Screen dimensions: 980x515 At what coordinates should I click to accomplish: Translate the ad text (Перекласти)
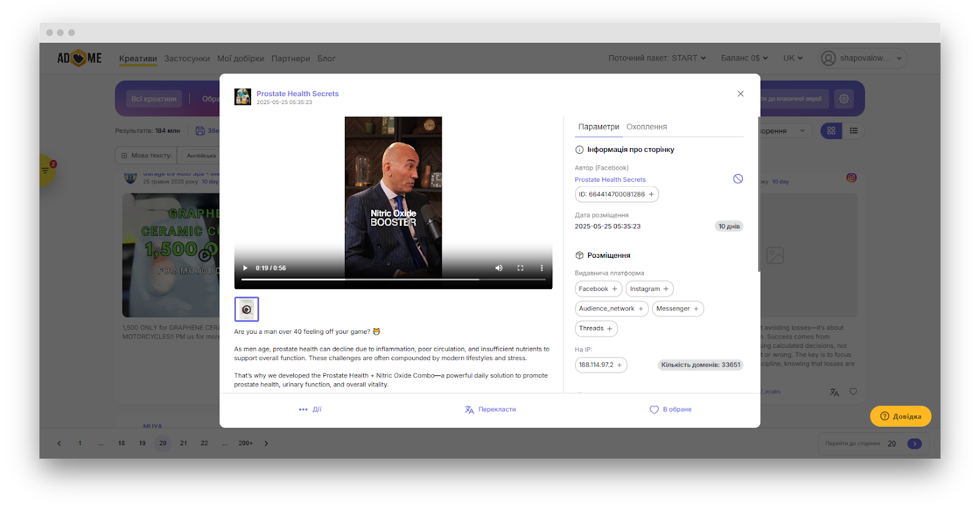(490, 410)
